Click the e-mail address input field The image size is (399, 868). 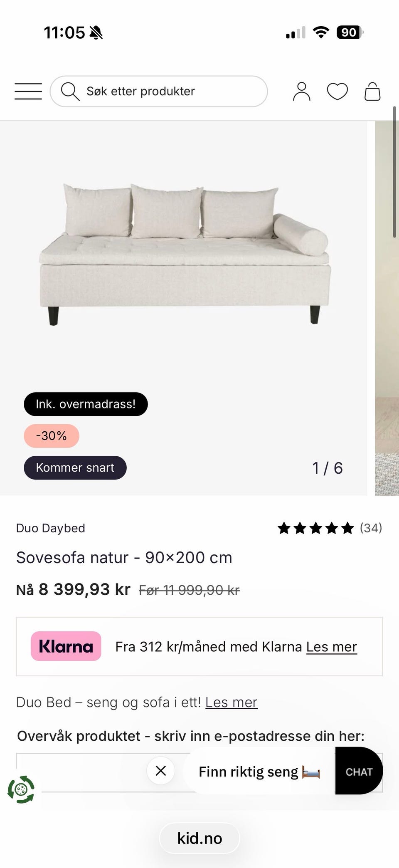tap(83, 772)
